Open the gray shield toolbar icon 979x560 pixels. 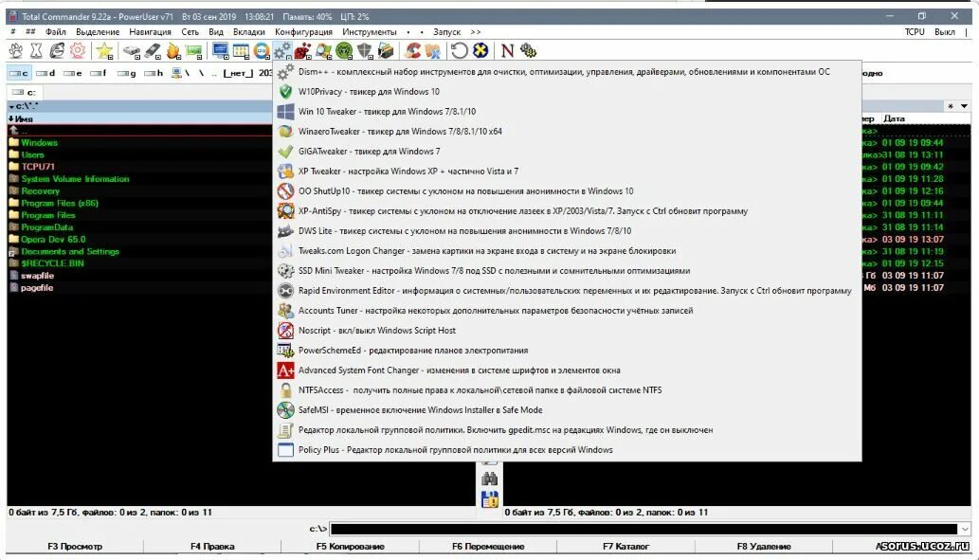coord(365,50)
